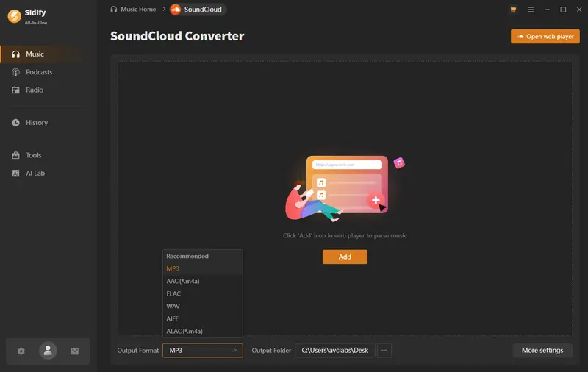Choose AAC (*.m4a) output format
Viewport: 588px width, 372px height.
point(203,282)
